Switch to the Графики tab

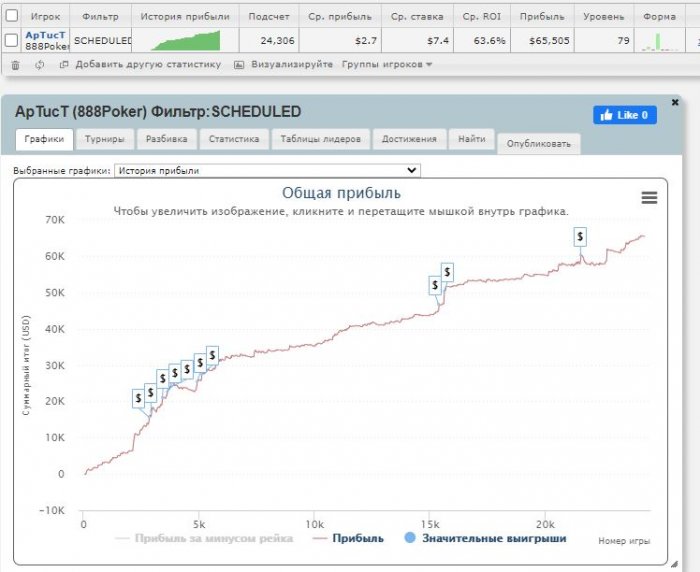pos(44,139)
